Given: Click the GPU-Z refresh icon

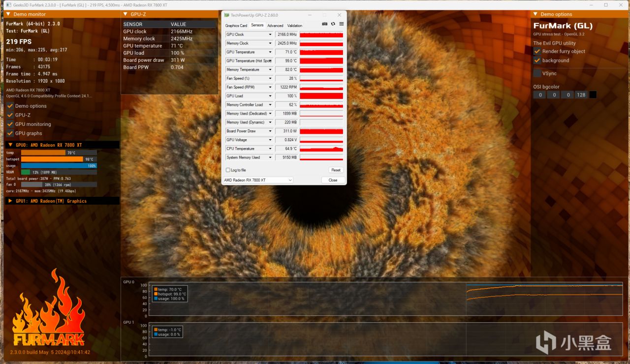Looking at the screenshot, I should tap(333, 24).
